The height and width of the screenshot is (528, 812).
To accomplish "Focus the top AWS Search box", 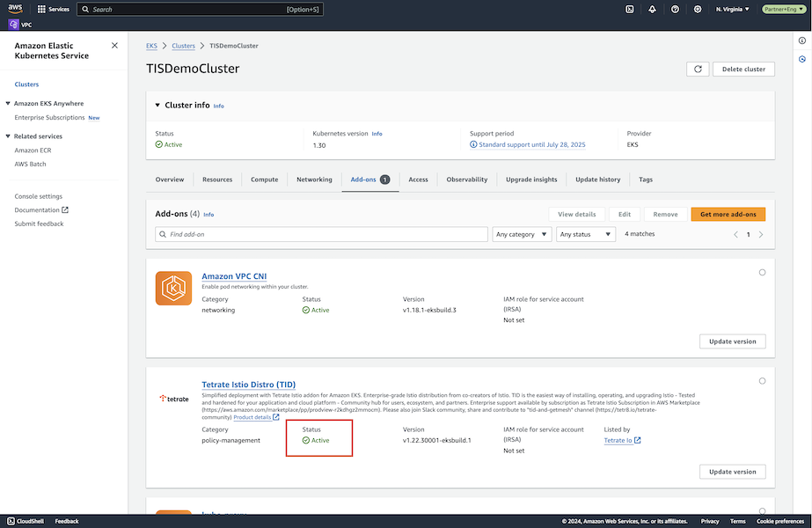I will pyautogui.click(x=200, y=10).
